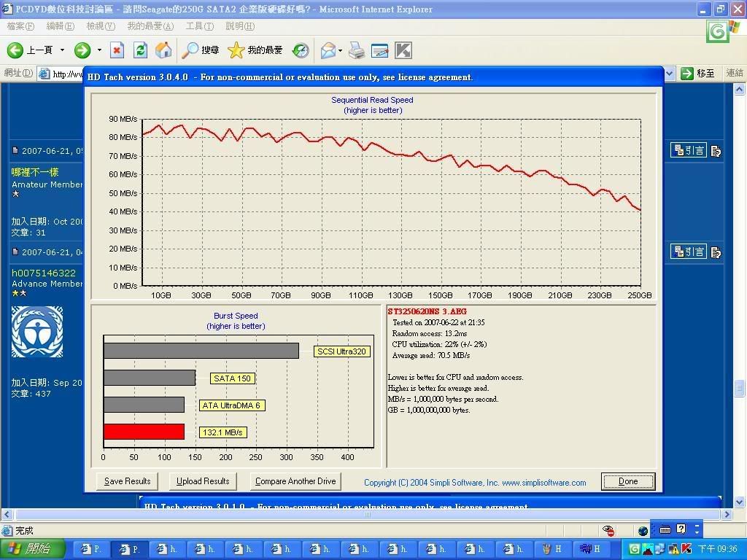This screenshot has height=560, width=747.
Task: Open the 搜尋 search pane
Action: (201, 50)
